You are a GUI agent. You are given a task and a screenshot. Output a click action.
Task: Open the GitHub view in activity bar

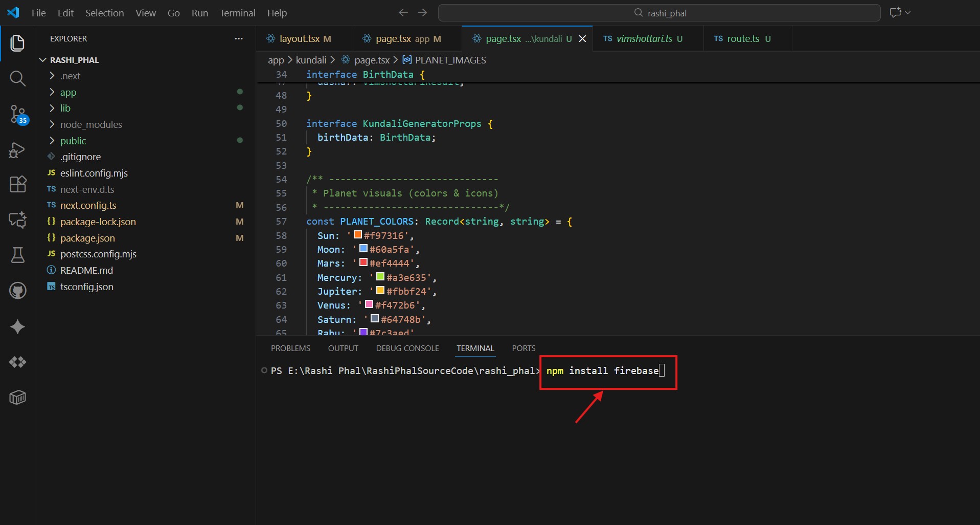[17, 291]
